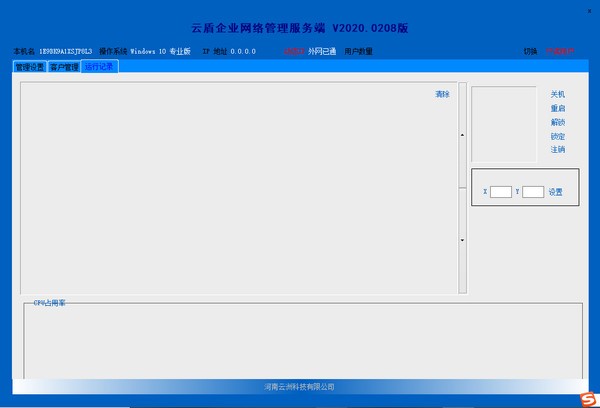Open the 管理设置 tab
The image size is (600, 408).
pos(30,67)
